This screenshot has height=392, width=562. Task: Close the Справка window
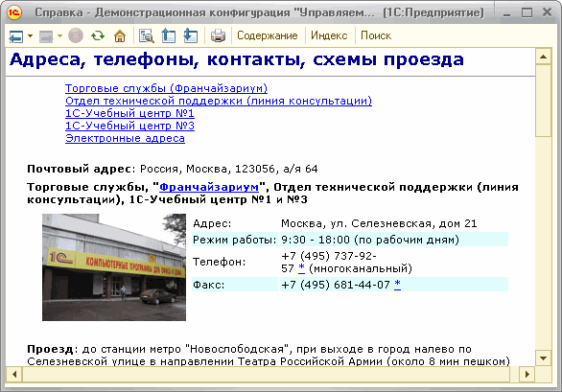click(547, 12)
